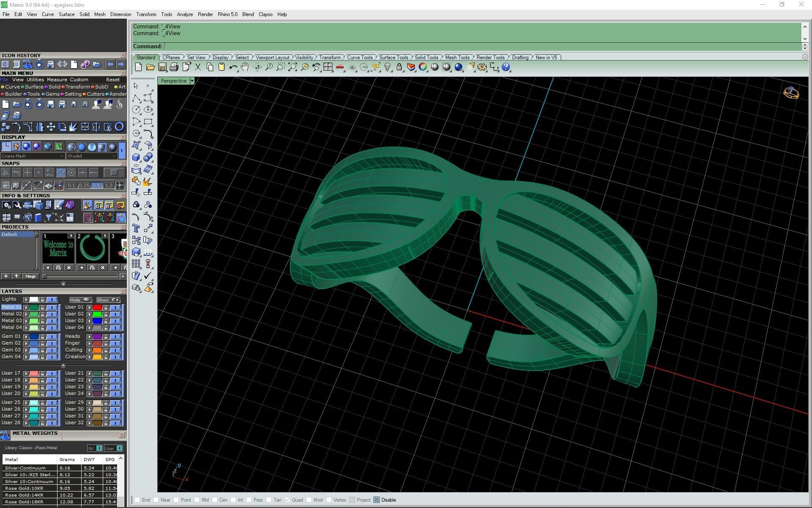Expand the Gem 01 layer arrow
Screen dimensions: 812x508
point(26,337)
